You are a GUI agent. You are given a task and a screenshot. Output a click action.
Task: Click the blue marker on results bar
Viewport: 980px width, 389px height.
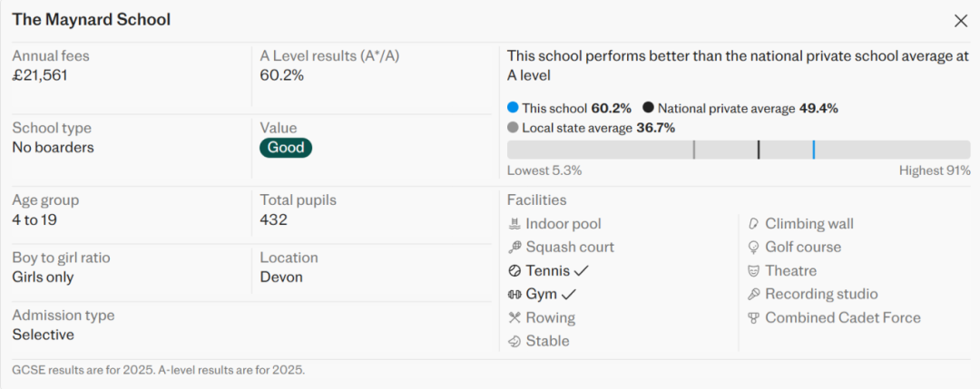pyautogui.click(x=814, y=150)
